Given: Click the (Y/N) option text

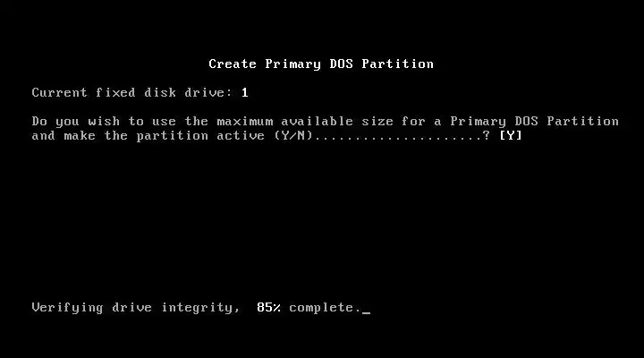Looking at the screenshot, I should point(293,136).
